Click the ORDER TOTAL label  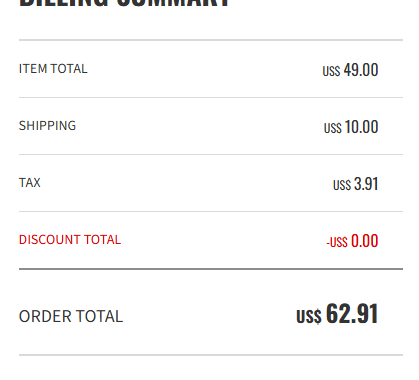click(71, 316)
